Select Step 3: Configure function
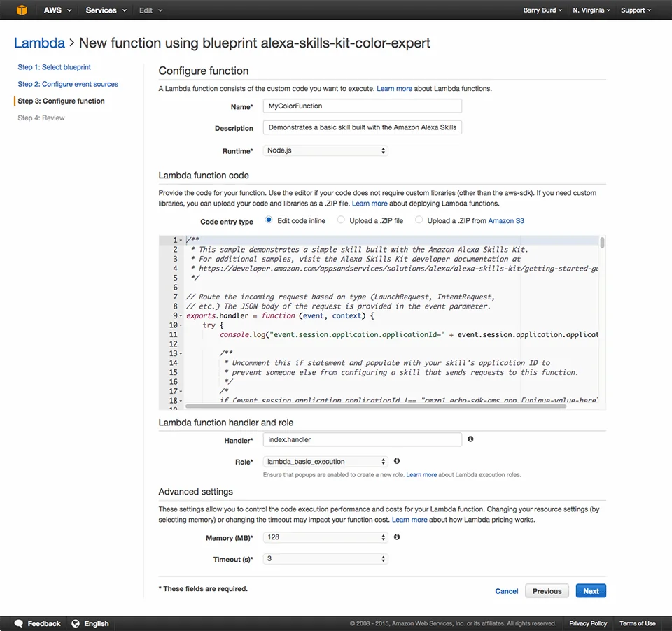This screenshot has height=631, width=672. click(61, 101)
